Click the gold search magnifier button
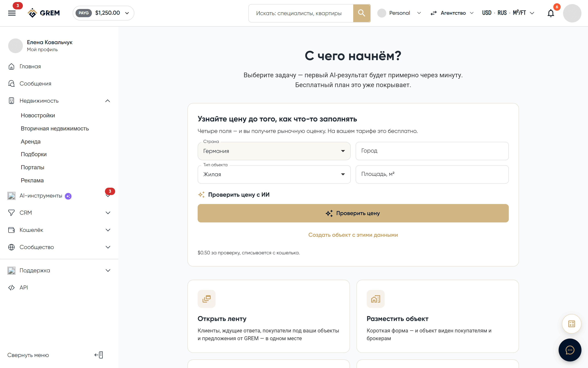 click(x=362, y=13)
